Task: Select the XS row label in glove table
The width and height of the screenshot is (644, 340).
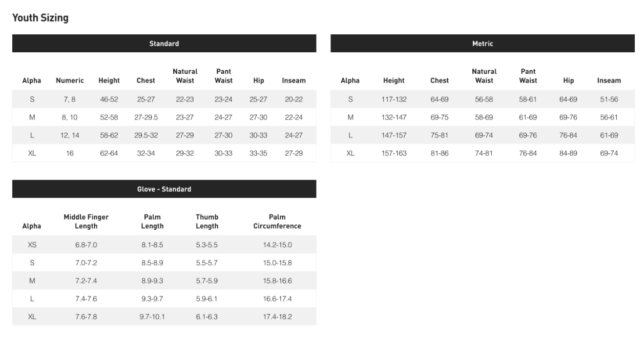Action: coord(32,245)
